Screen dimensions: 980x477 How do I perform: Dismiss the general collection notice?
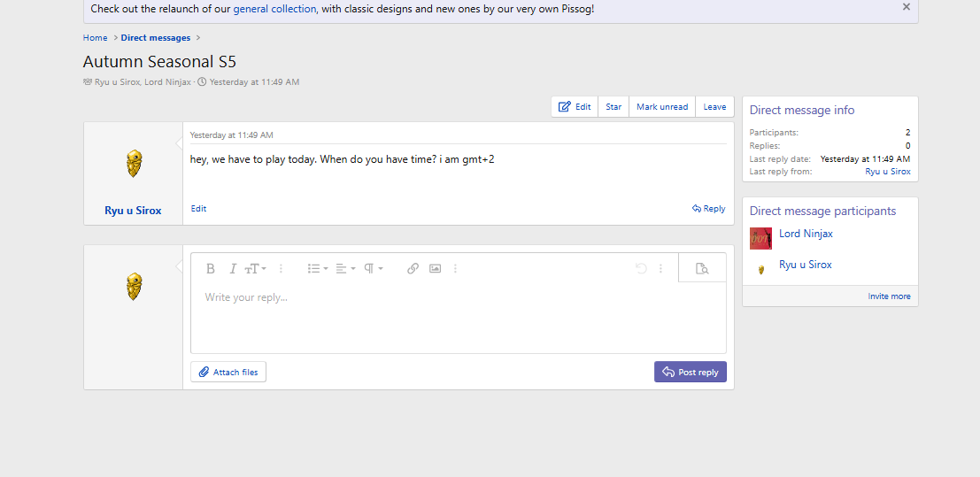[906, 7]
